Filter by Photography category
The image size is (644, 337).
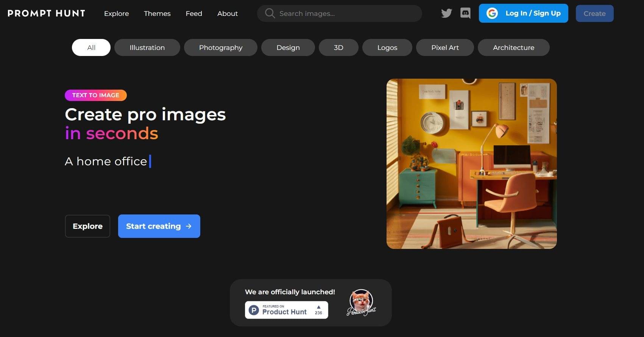pos(221,48)
